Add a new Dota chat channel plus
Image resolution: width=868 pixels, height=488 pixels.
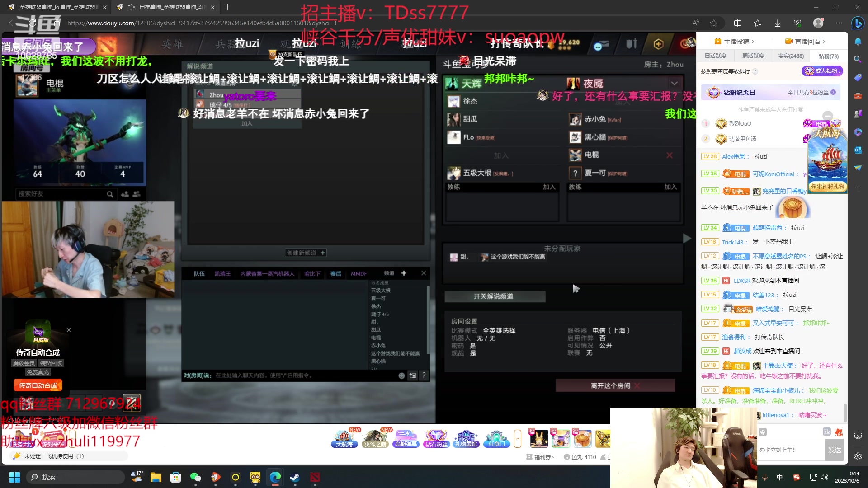click(x=404, y=273)
